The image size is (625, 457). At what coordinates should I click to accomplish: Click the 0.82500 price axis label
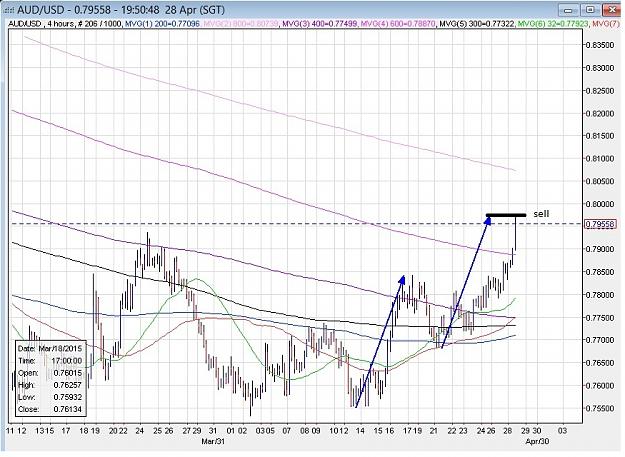tap(600, 91)
